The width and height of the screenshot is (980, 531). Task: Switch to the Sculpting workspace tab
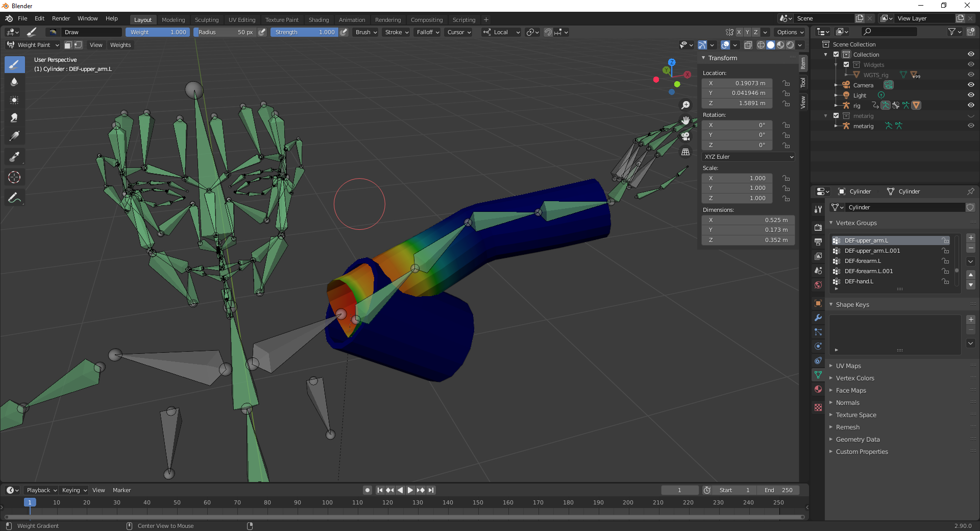tap(207, 20)
